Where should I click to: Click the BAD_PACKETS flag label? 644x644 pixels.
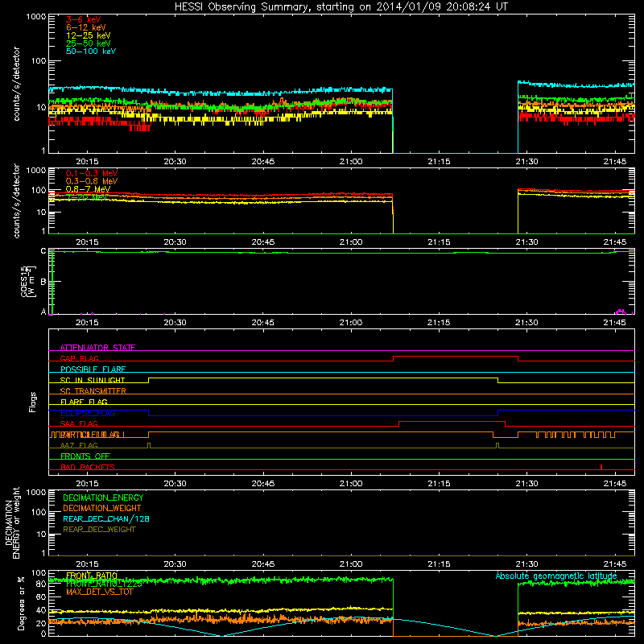point(88,467)
